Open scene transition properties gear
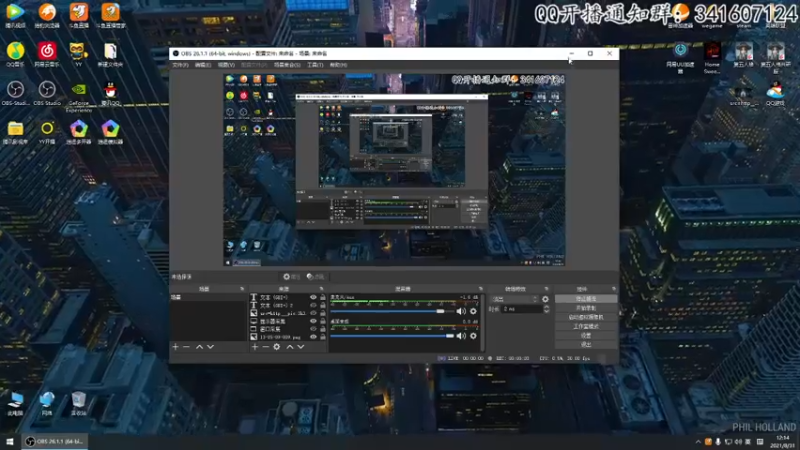 (545, 299)
